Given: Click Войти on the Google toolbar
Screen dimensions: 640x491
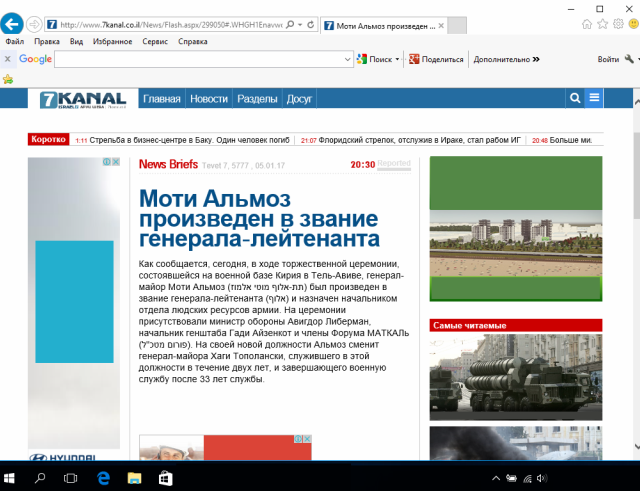Looking at the screenshot, I should coord(608,59).
